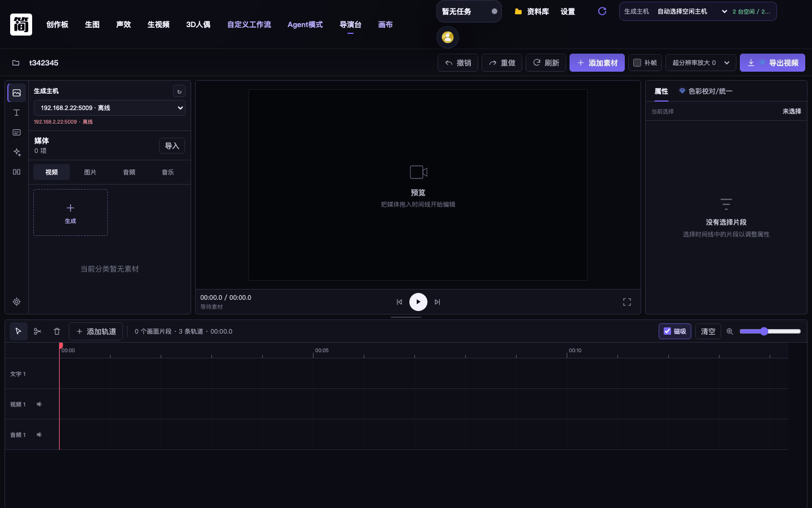
Task: Switch to the 图片 media tab
Action: tap(90, 172)
